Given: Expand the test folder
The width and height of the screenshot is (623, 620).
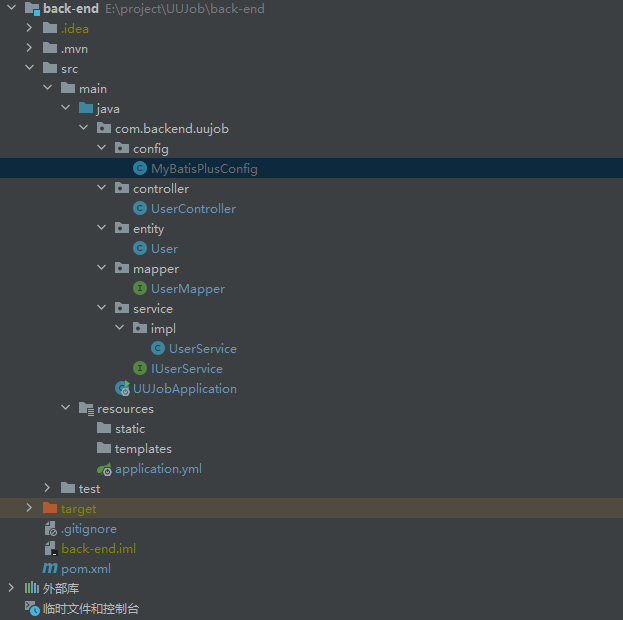Looking at the screenshot, I should click(x=47, y=489).
